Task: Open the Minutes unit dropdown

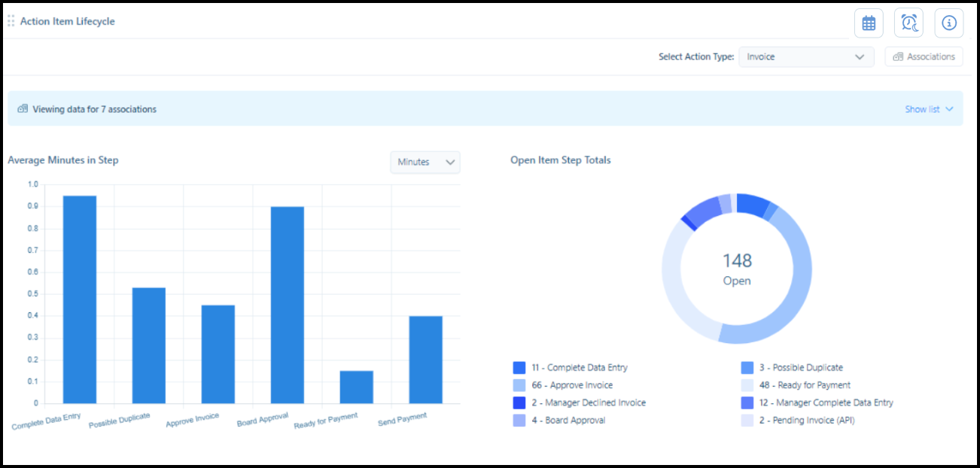Action: tap(425, 162)
